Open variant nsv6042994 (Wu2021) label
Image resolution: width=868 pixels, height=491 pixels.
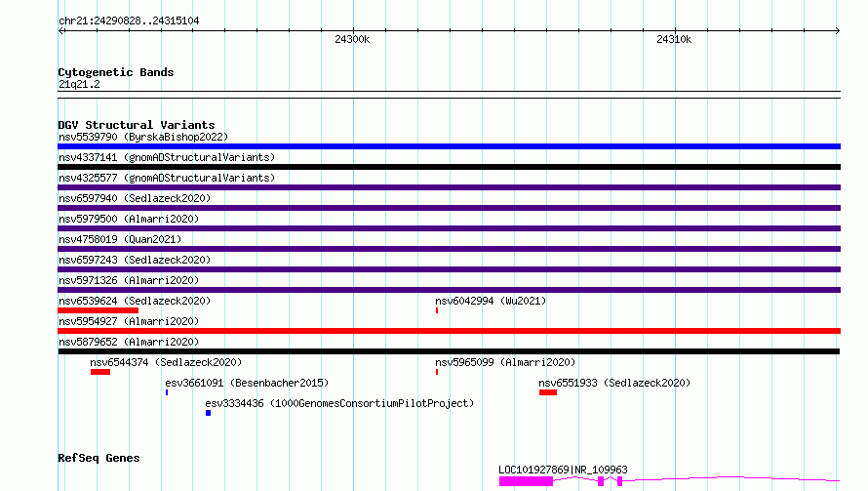491,301
